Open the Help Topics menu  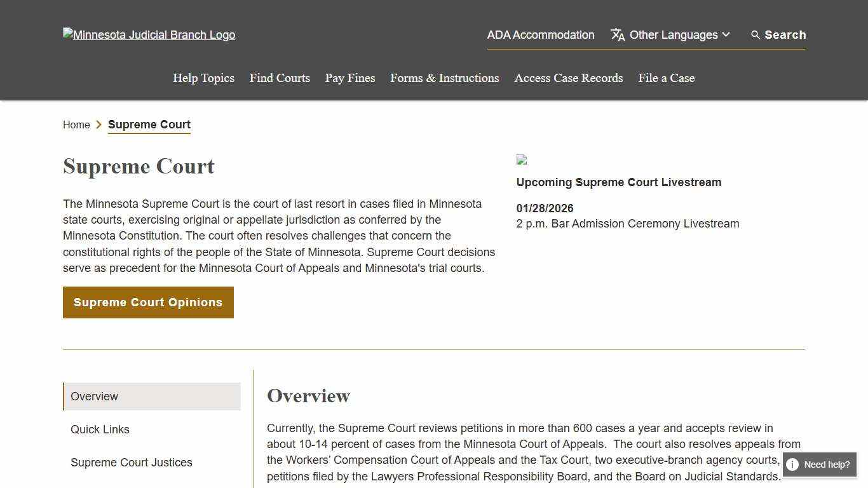[203, 78]
